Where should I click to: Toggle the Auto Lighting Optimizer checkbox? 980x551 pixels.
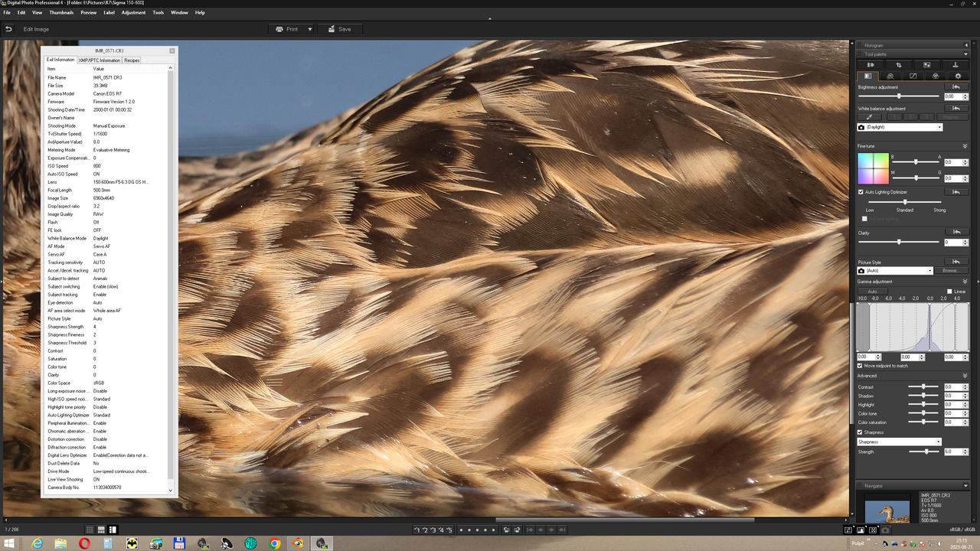tap(861, 192)
